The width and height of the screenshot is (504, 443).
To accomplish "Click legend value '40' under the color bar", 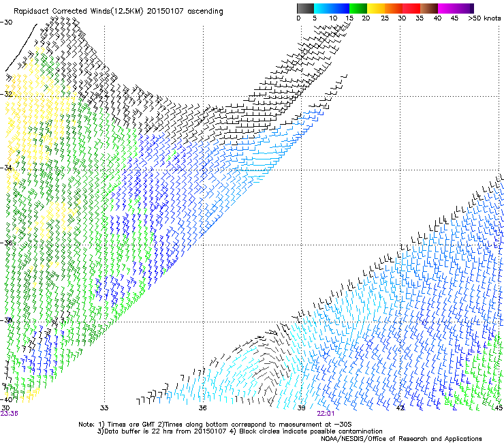I will coord(437,18).
